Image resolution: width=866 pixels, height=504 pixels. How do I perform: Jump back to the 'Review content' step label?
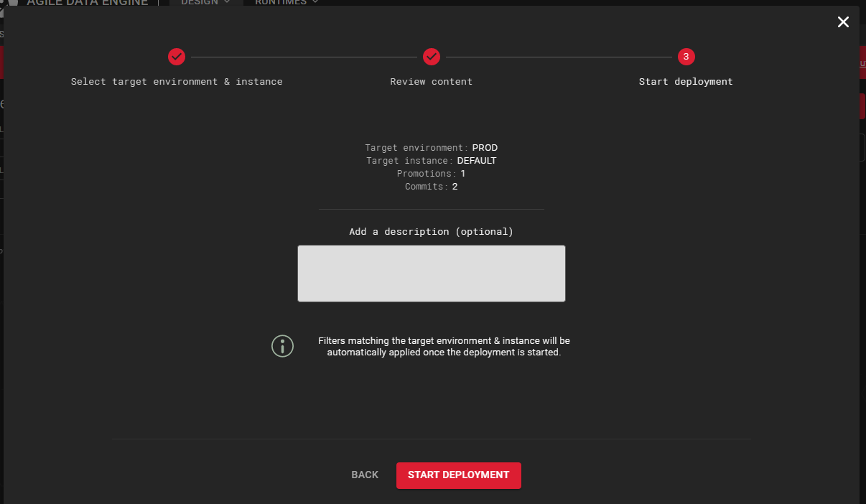click(x=431, y=82)
